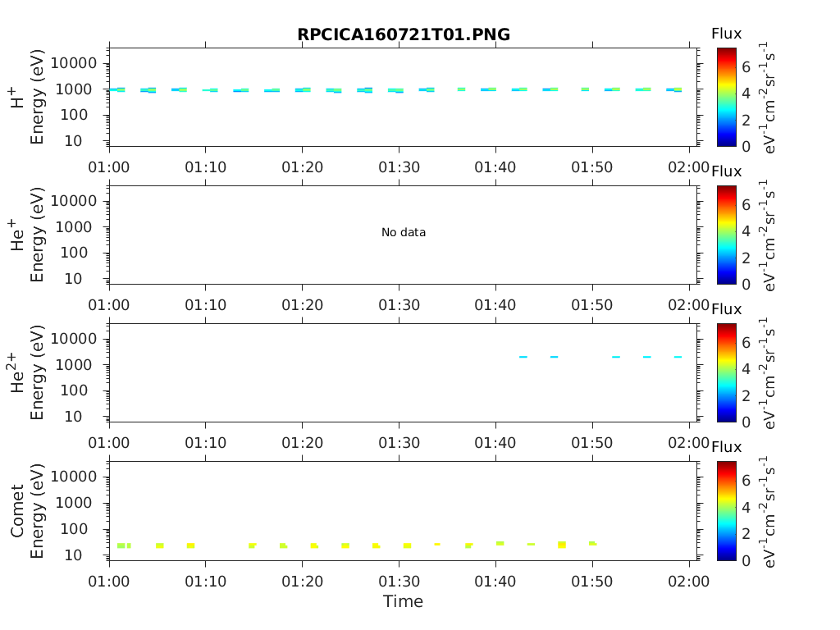Image resolution: width=840 pixels, height=630 pixels.
Task: Click the last cyan He2+ data marker
Action: [x=678, y=357]
